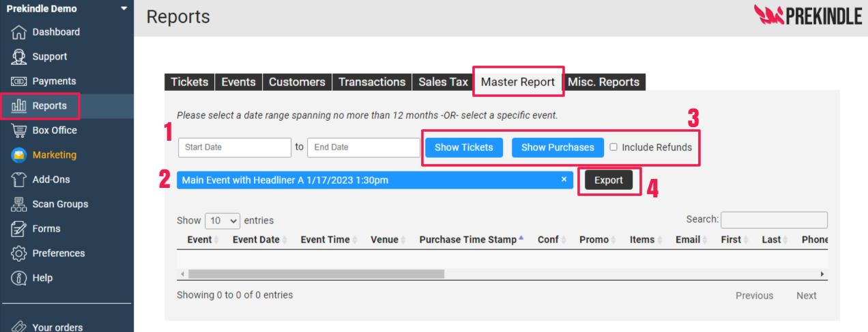This screenshot has height=332, width=868.
Task: Sort by the First column header
Action: (x=735, y=240)
